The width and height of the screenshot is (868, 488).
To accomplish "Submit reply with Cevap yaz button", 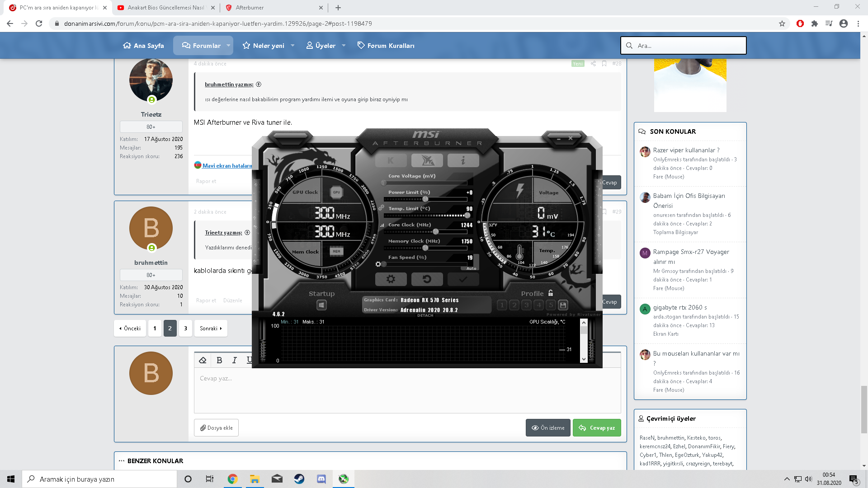I will pos(597,428).
